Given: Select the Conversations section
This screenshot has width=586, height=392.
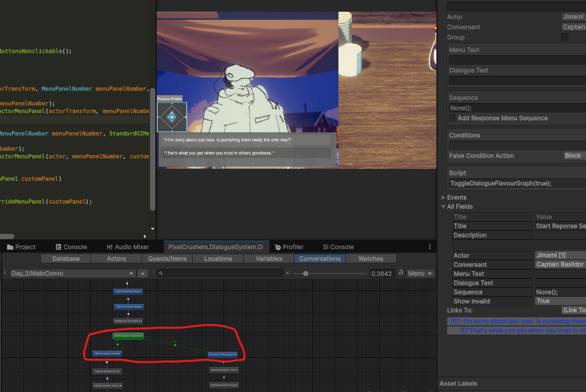Looking at the screenshot, I should tap(320, 259).
